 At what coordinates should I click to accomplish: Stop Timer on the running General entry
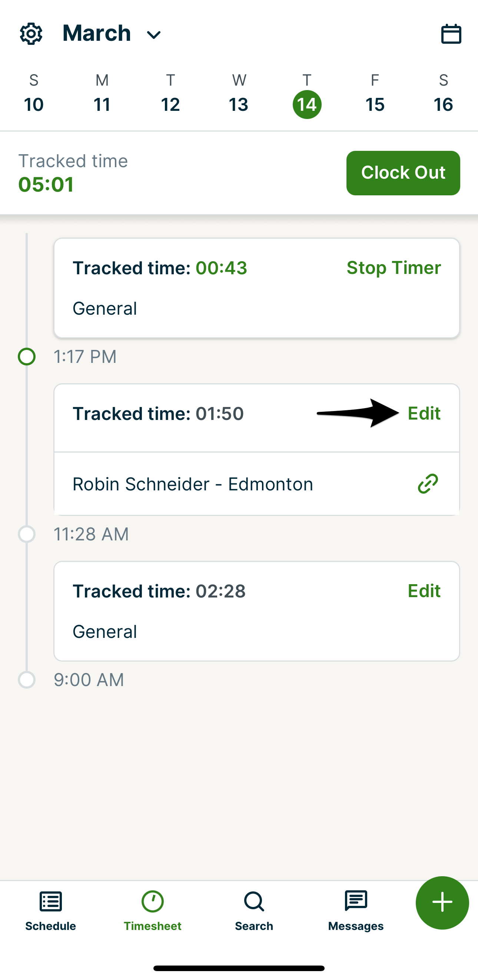coord(394,268)
